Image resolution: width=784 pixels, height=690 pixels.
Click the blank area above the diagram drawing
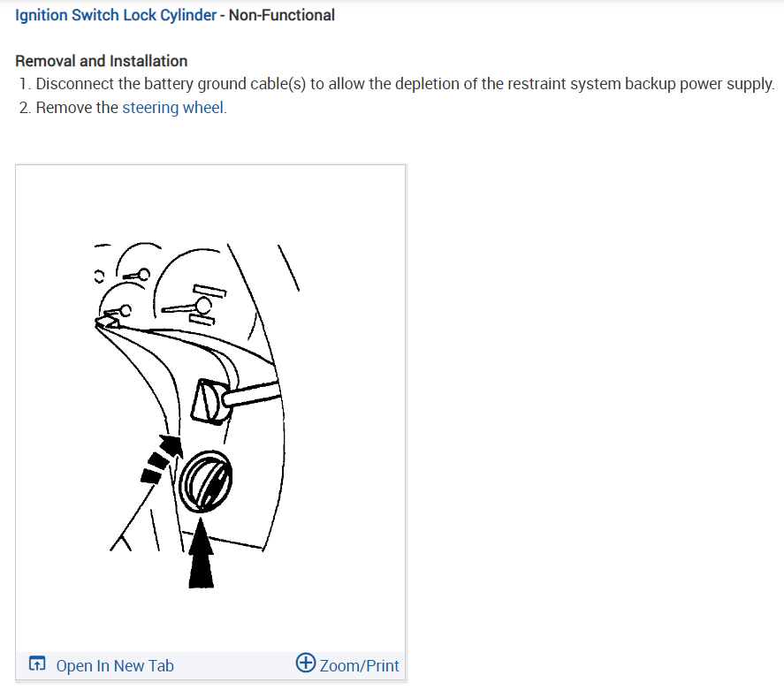click(x=210, y=202)
